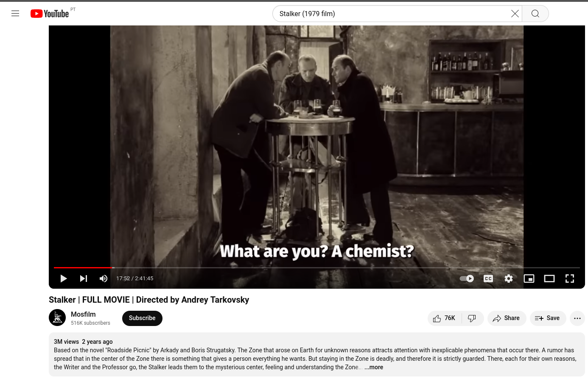The height and width of the screenshot is (379, 588).
Task: Subscribe to the Mosfilm channel
Action: tap(142, 318)
